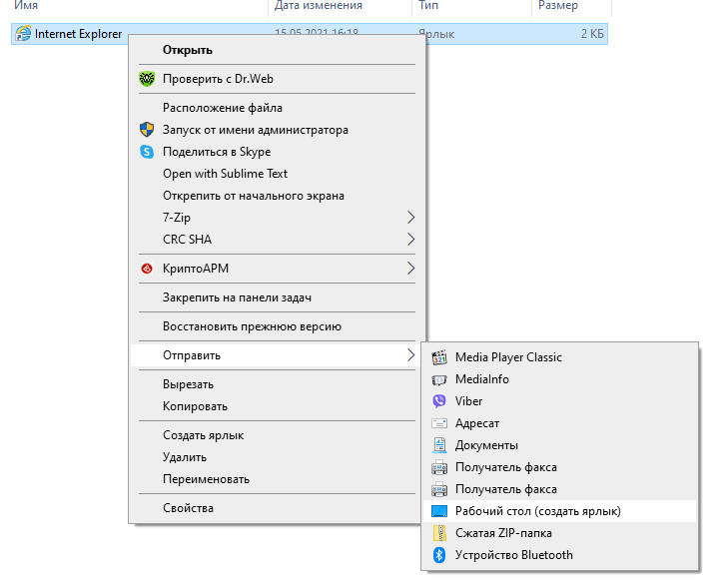Select Копировать in context menu
Screen dimensions: 720x588
[277, 406]
